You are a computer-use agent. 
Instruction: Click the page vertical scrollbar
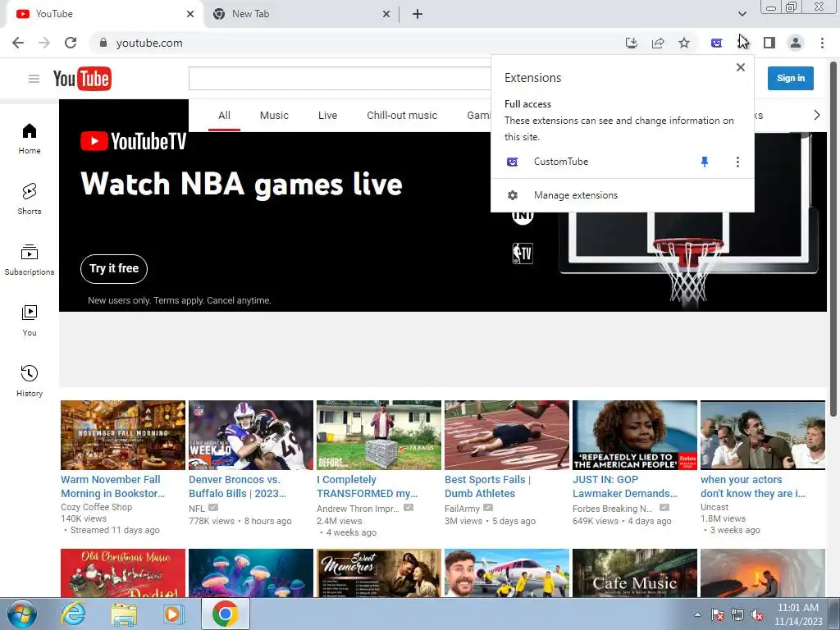833,239
